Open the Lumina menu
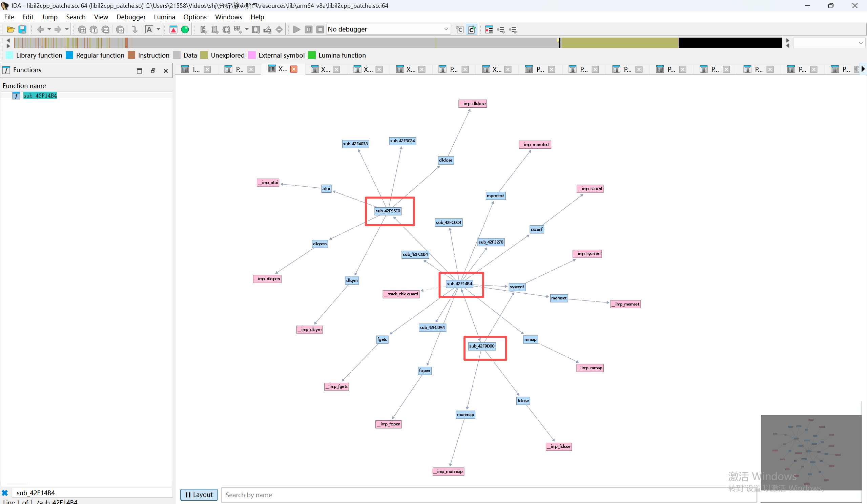Screen dimensions: 867x504 [x=164, y=17]
